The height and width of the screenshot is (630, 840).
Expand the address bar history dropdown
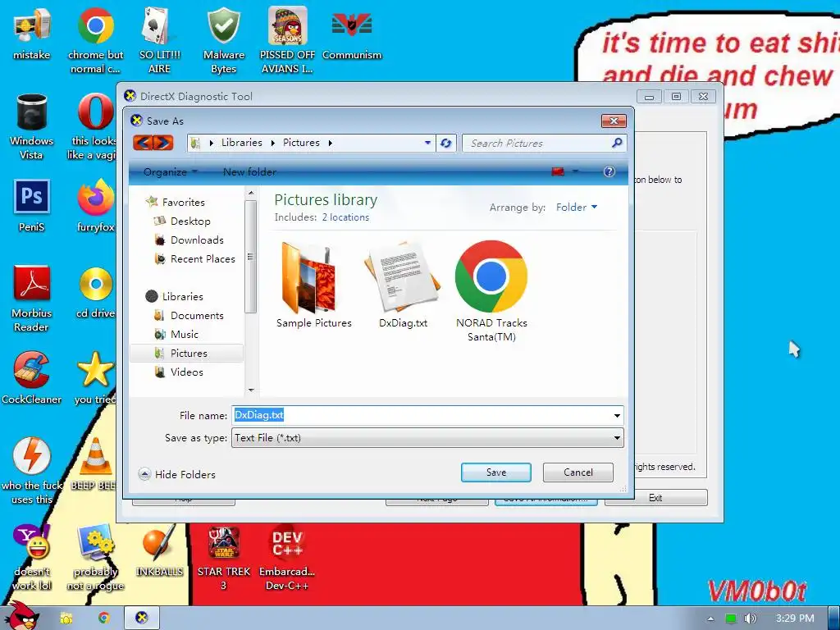(427, 143)
